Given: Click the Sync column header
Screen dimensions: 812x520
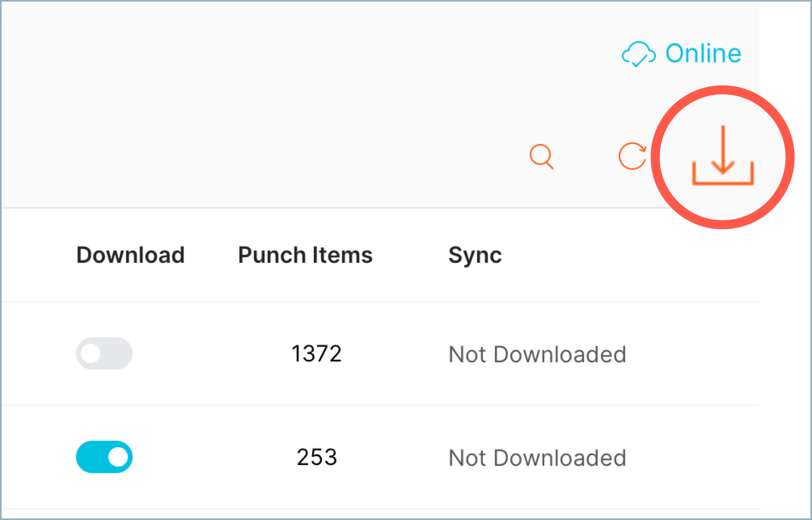Looking at the screenshot, I should [x=475, y=255].
